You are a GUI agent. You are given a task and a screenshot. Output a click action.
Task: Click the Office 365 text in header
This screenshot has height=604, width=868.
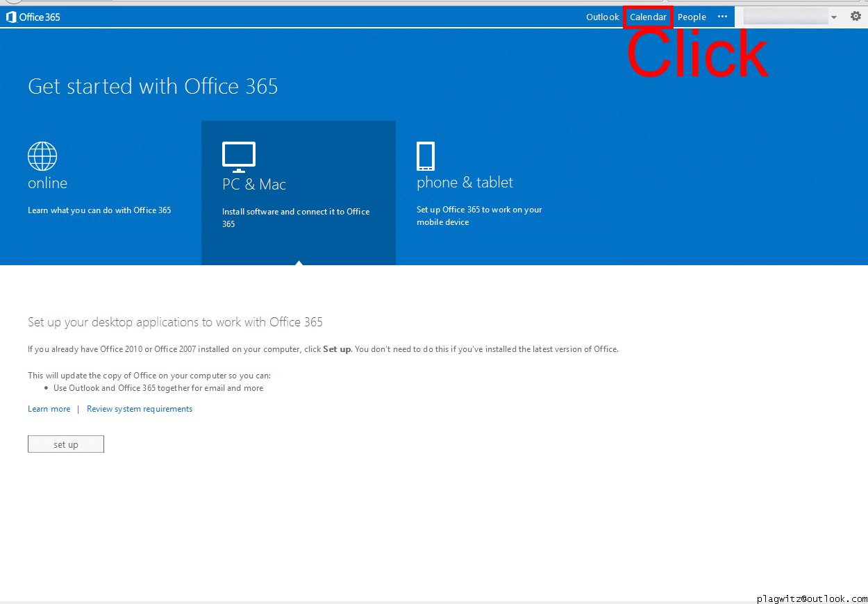pyautogui.click(x=40, y=17)
